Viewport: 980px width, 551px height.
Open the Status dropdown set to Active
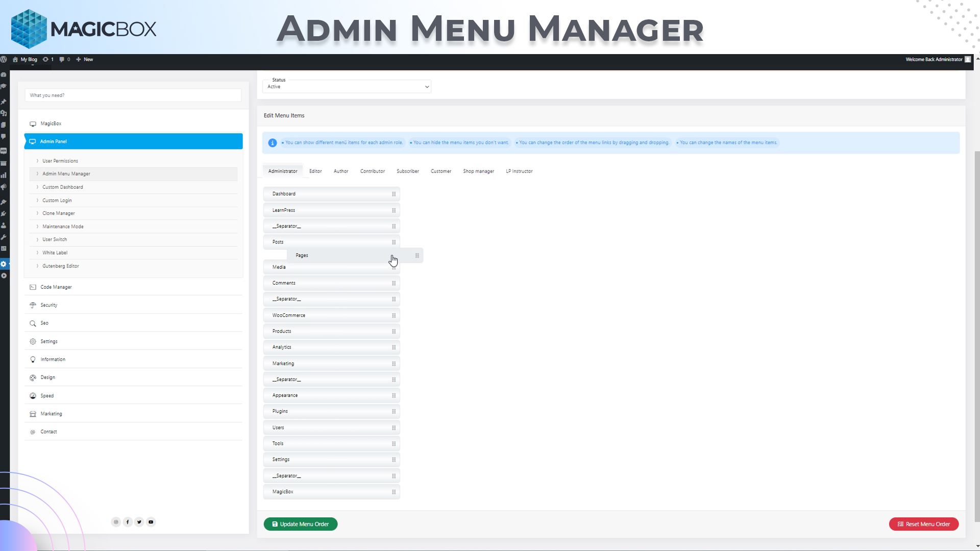pyautogui.click(x=347, y=87)
